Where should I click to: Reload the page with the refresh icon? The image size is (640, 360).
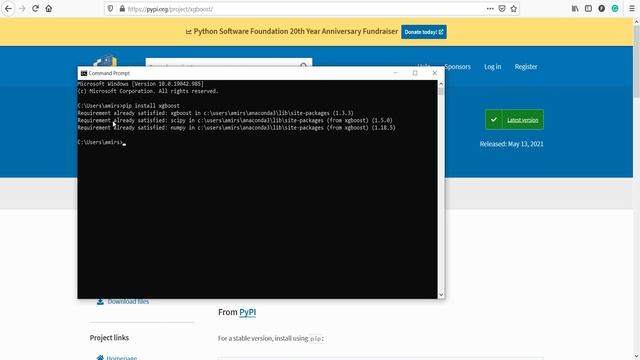pyautogui.click(x=36, y=9)
